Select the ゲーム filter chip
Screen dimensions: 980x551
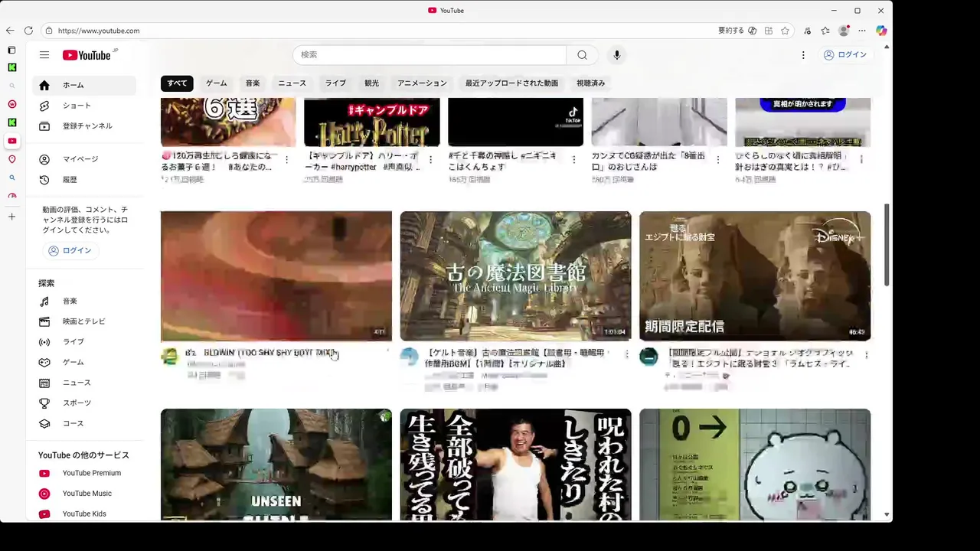click(216, 83)
